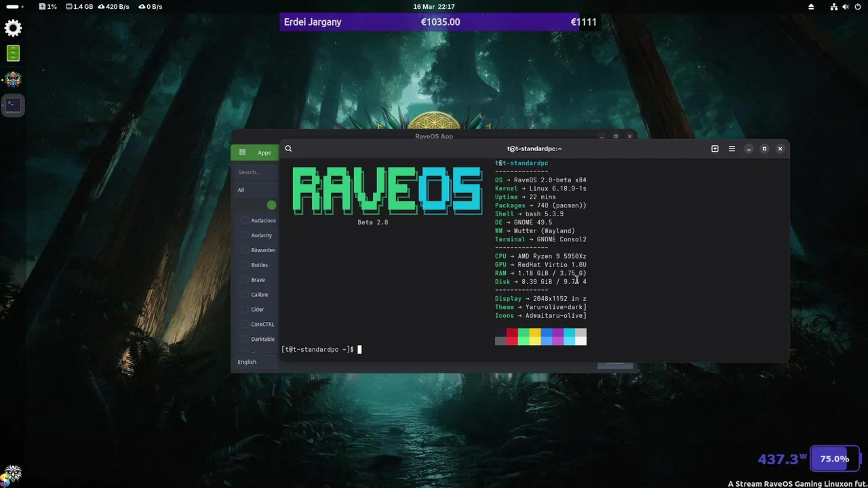The width and height of the screenshot is (868, 488).
Task: Click the 'RaveOS 2.0-beta' OS line
Action: [540, 180]
